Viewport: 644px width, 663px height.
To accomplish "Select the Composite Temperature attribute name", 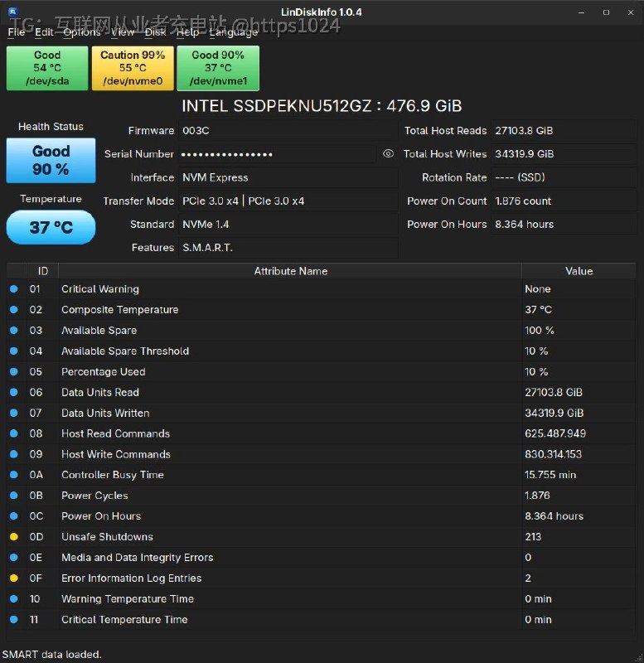I will point(119,309).
